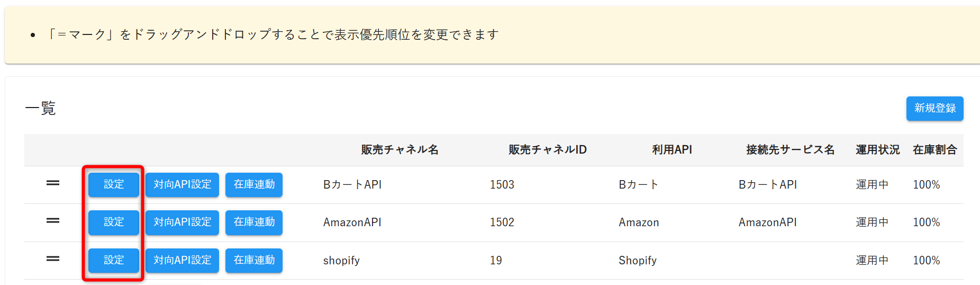
Task: Click drag handle icon for shopify row
Action: coord(53,259)
